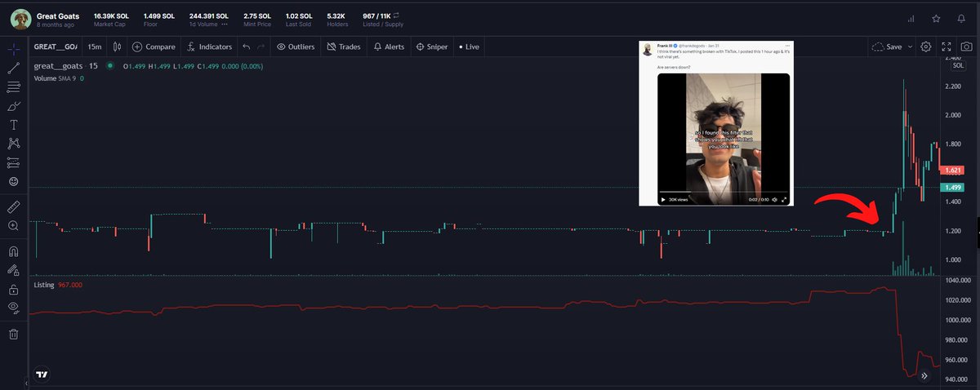980x390 pixels.
Task: Click the double-chevron scroll-to-latest button
Action: coord(924,376)
